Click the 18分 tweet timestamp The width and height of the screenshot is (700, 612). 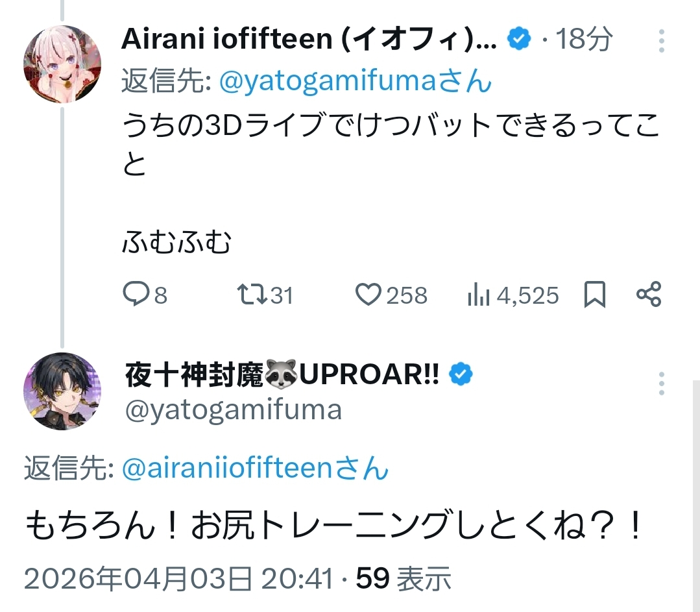pos(584,40)
